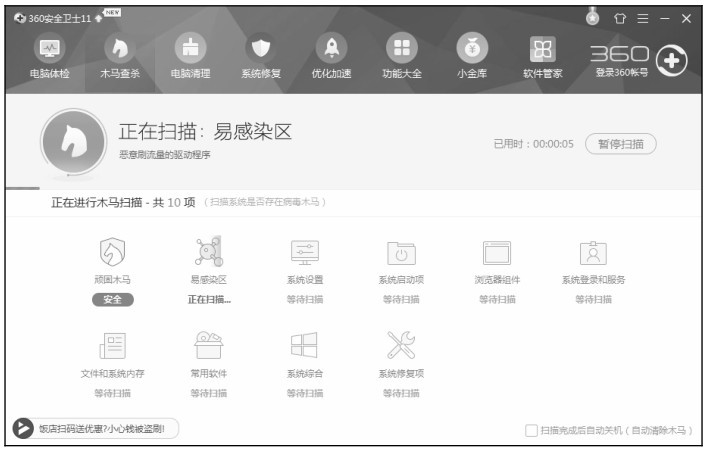This screenshot has width=706, height=449.
Task: Open 优化加速 rocket icon
Action: 331,49
